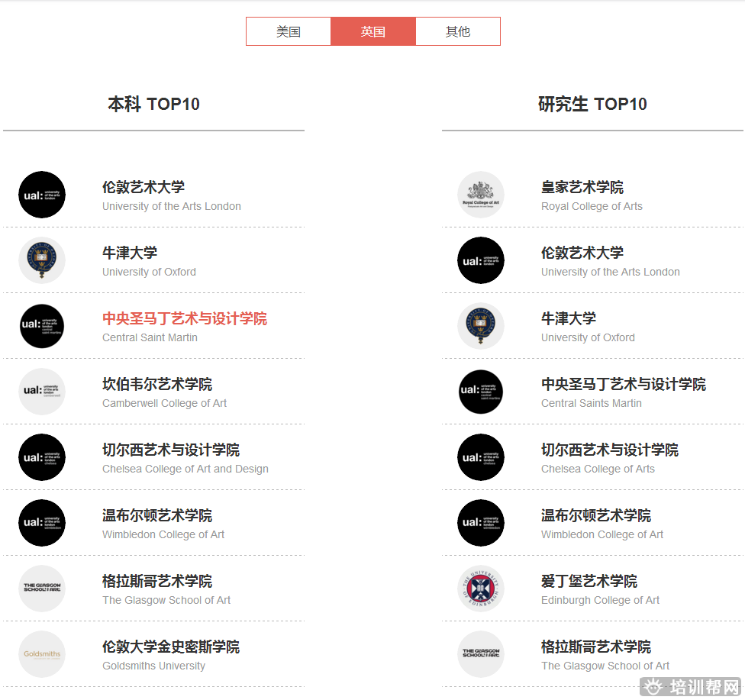
Task: Click the 研究生 TOP10 heading
Action: point(592,104)
